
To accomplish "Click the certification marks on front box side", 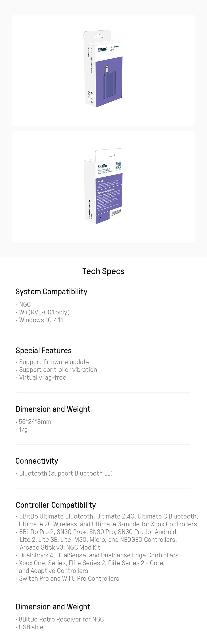I will [x=90, y=97].
